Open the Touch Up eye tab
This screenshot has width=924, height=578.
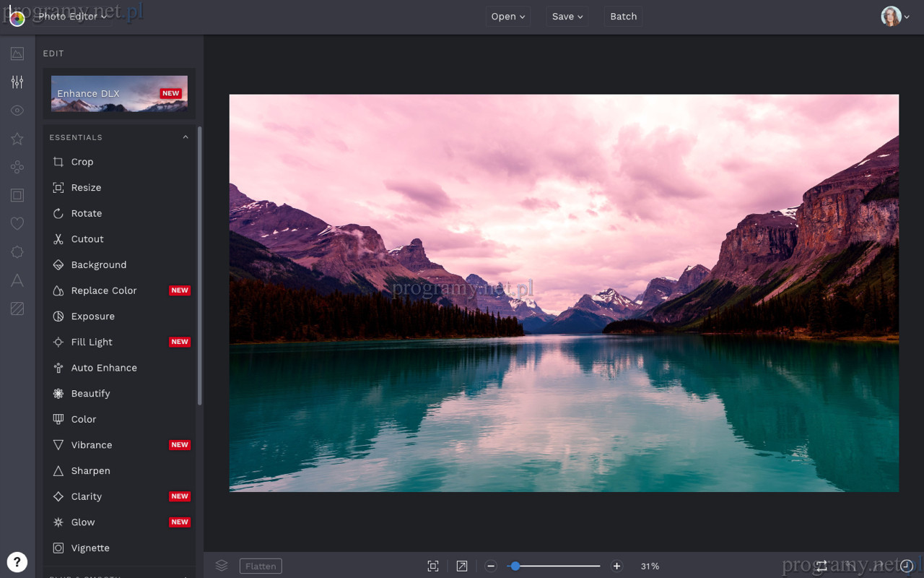coord(17,111)
